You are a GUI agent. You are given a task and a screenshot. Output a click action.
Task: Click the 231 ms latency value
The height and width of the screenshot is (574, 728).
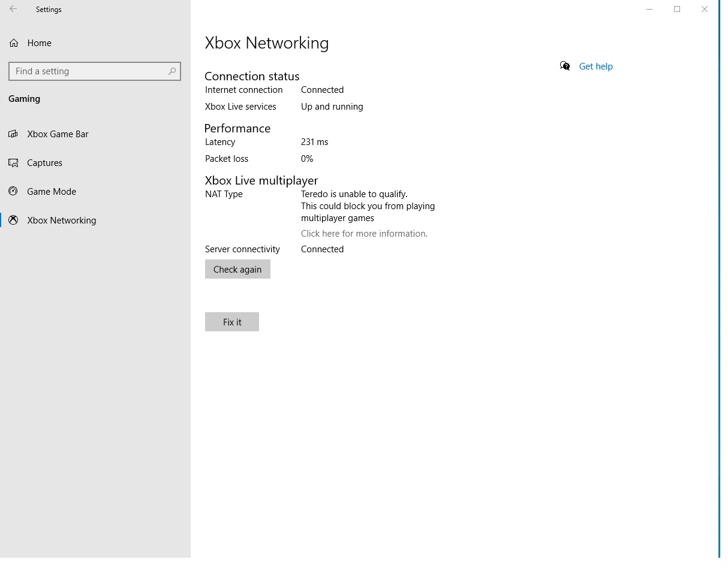[315, 142]
